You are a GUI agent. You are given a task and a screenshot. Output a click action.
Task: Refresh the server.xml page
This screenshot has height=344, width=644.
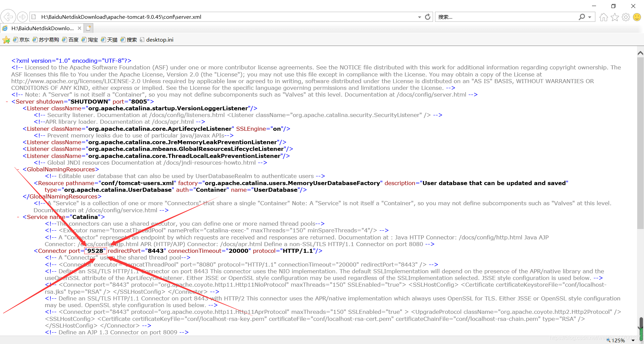[428, 17]
